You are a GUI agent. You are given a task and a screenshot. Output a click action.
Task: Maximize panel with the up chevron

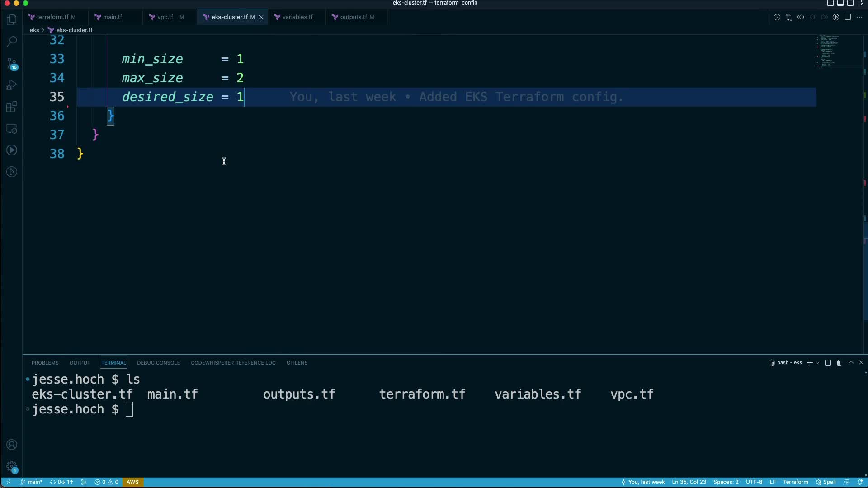coord(851,363)
